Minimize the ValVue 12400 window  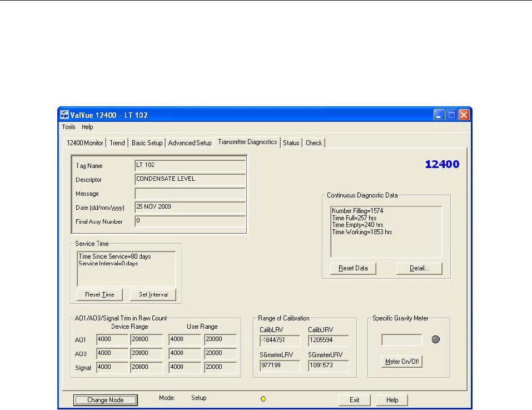[x=439, y=115]
